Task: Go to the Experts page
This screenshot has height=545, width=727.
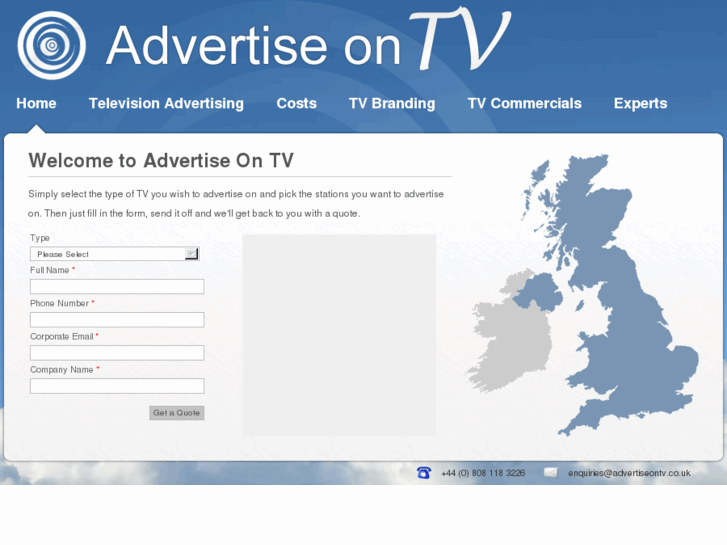Action: (x=640, y=103)
